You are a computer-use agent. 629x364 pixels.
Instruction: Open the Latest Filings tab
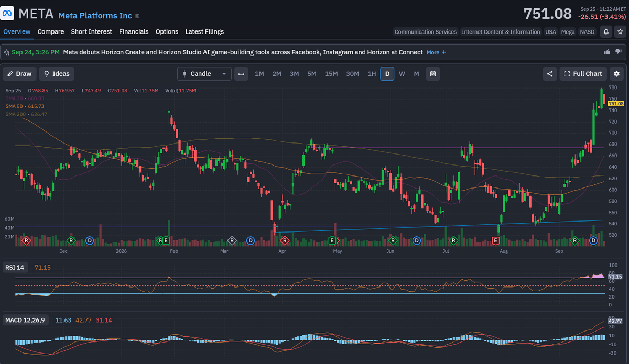204,31
